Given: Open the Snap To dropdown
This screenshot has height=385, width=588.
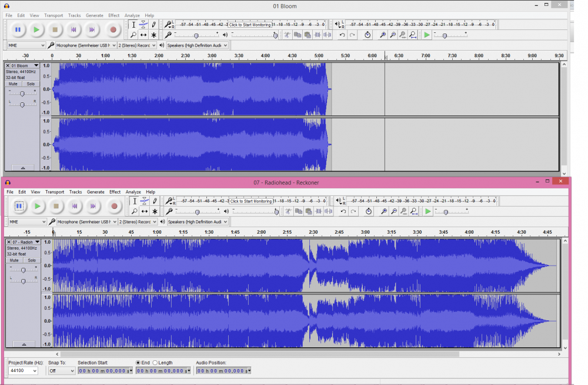Looking at the screenshot, I should [62, 371].
